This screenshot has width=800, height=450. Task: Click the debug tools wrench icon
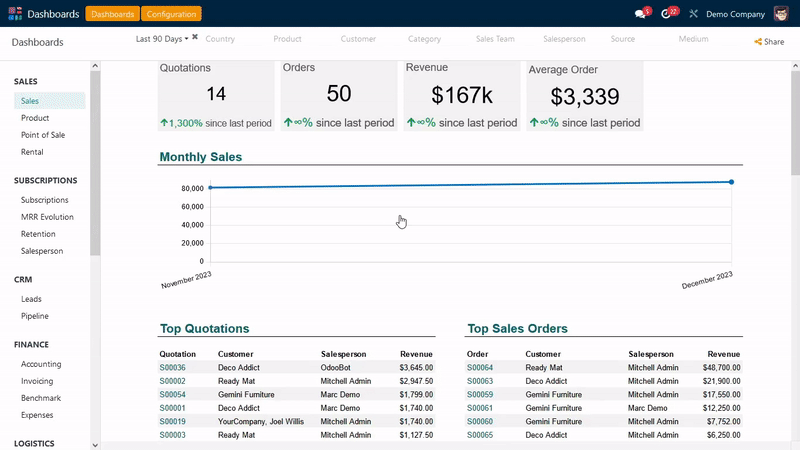[693, 14]
